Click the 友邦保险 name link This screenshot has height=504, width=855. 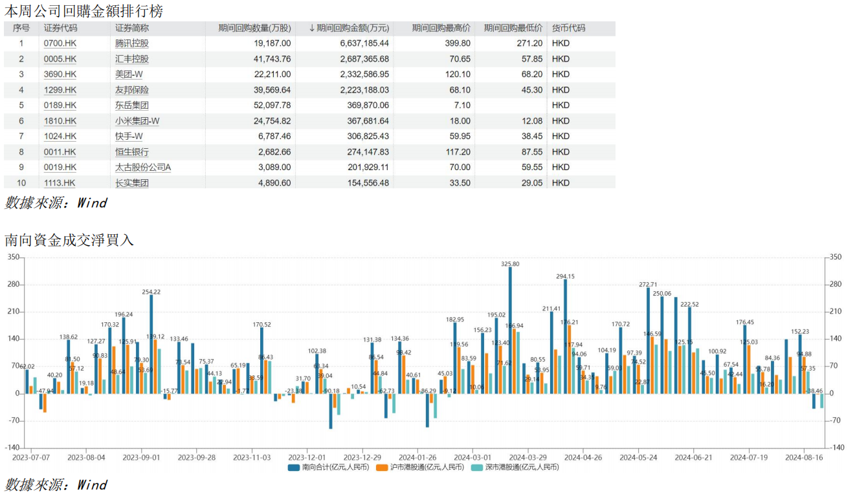click(132, 90)
